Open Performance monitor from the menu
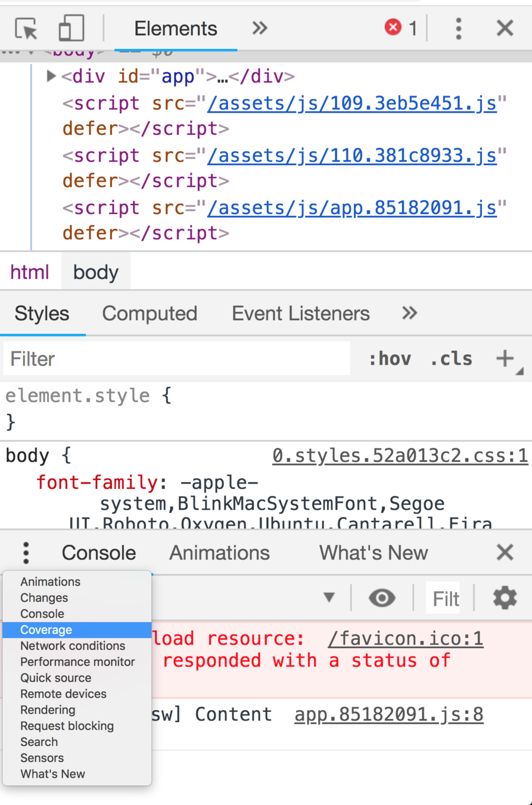The height and width of the screenshot is (805, 532). pos(77,662)
